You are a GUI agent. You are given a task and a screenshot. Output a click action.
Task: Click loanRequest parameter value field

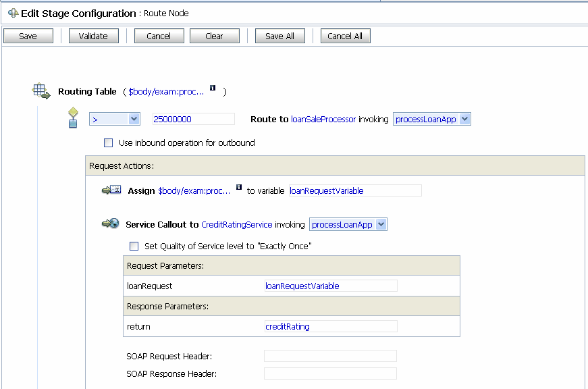[x=331, y=286]
